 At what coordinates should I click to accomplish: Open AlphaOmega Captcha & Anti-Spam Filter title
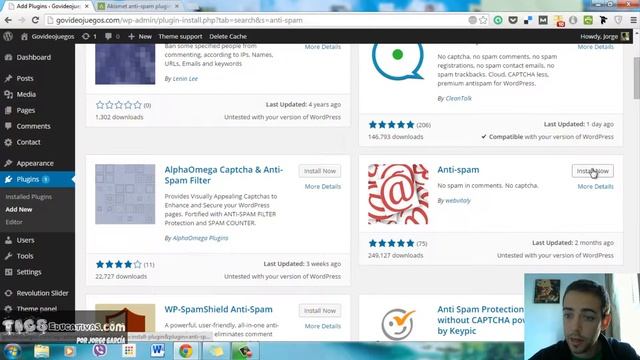point(224,175)
